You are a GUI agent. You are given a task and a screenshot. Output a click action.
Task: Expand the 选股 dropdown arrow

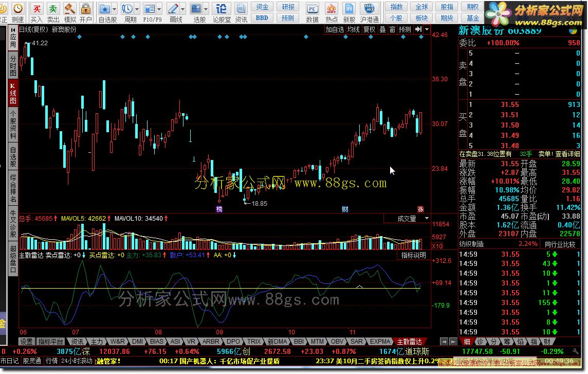pos(206,8)
